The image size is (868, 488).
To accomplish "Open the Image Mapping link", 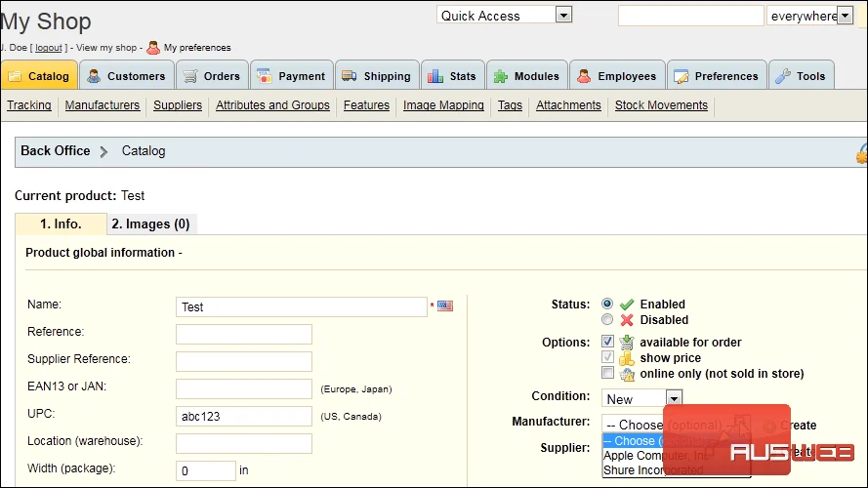I will coord(443,105).
